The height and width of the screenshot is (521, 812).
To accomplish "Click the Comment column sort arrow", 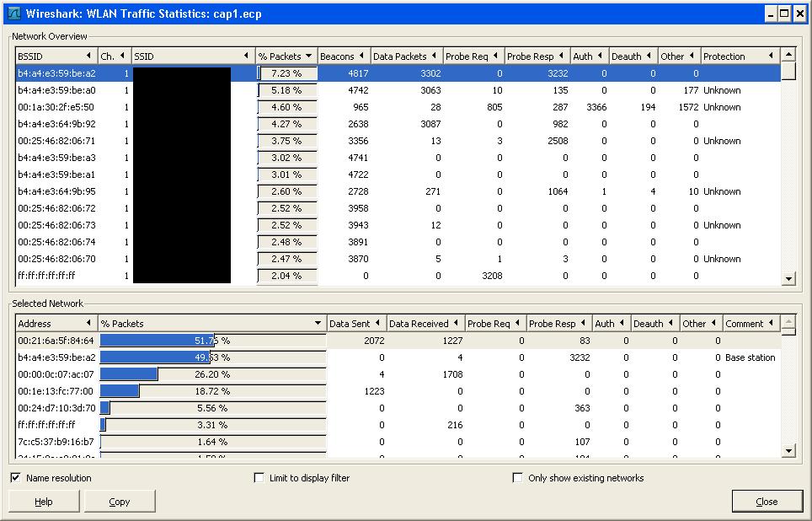I will click(772, 323).
